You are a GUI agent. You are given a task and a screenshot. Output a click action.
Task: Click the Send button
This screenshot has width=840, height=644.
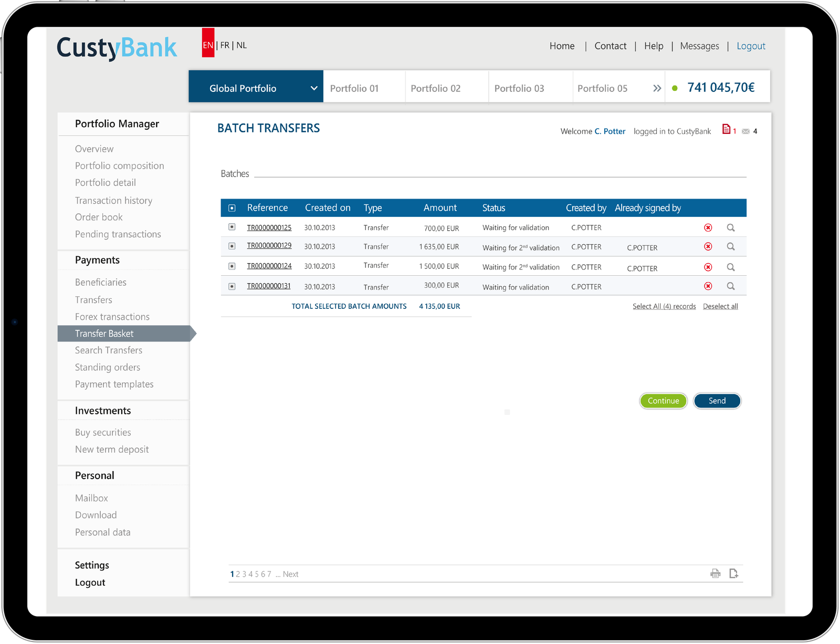coord(717,401)
